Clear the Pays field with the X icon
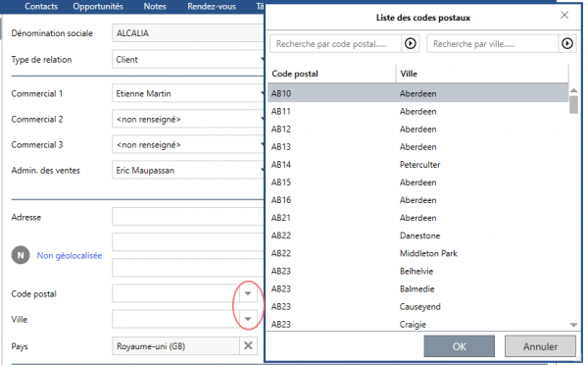Viewport: 588px width, 365px height. [x=248, y=345]
